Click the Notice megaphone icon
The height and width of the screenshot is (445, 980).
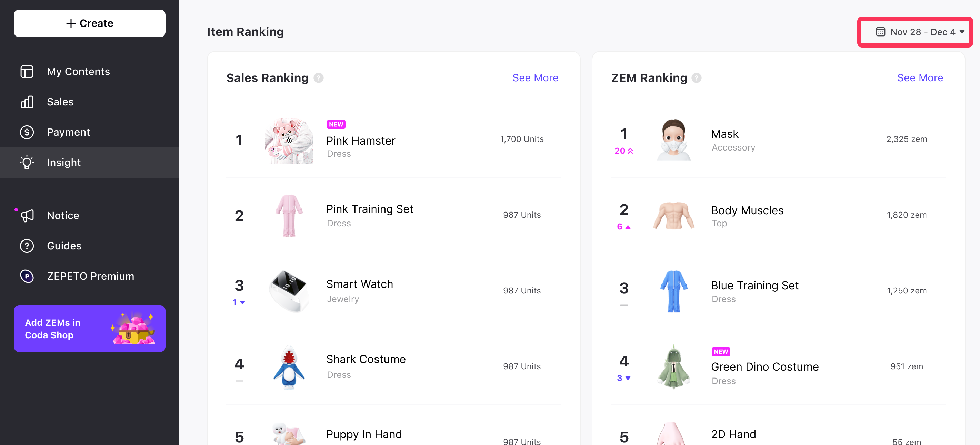coord(27,216)
